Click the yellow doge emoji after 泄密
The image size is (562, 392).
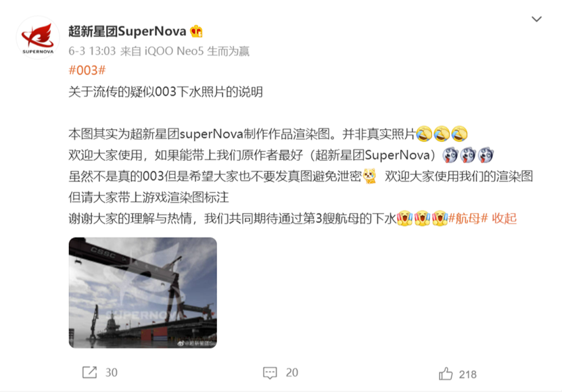click(369, 176)
